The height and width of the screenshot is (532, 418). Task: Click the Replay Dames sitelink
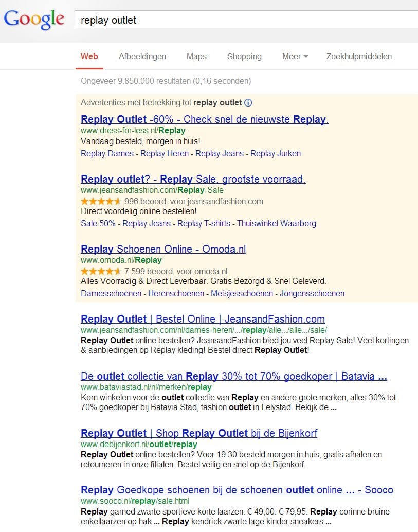[107, 154]
